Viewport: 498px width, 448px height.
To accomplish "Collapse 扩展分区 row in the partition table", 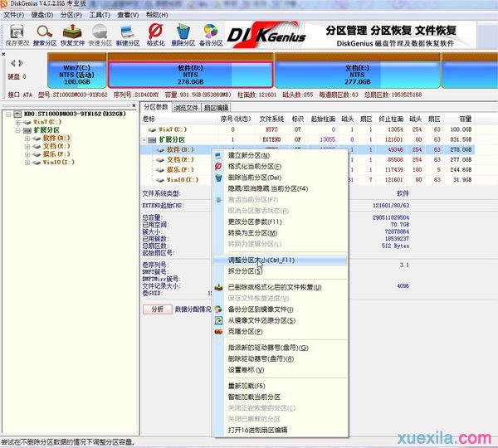I will coord(144,139).
